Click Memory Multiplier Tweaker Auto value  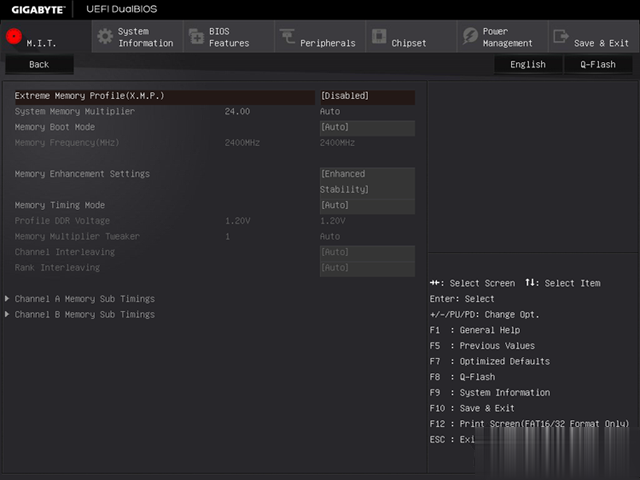click(x=330, y=236)
